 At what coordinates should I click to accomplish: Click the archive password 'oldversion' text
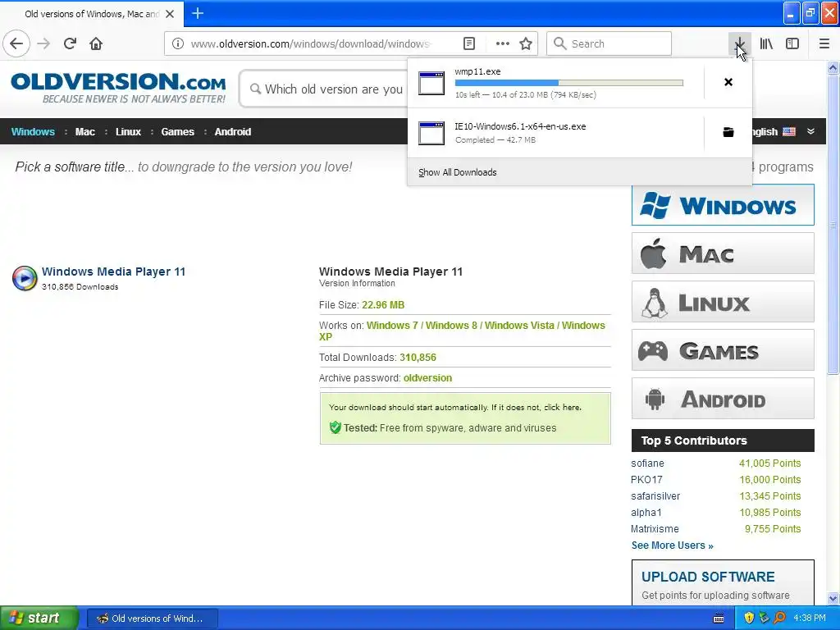(x=427, y=377)
